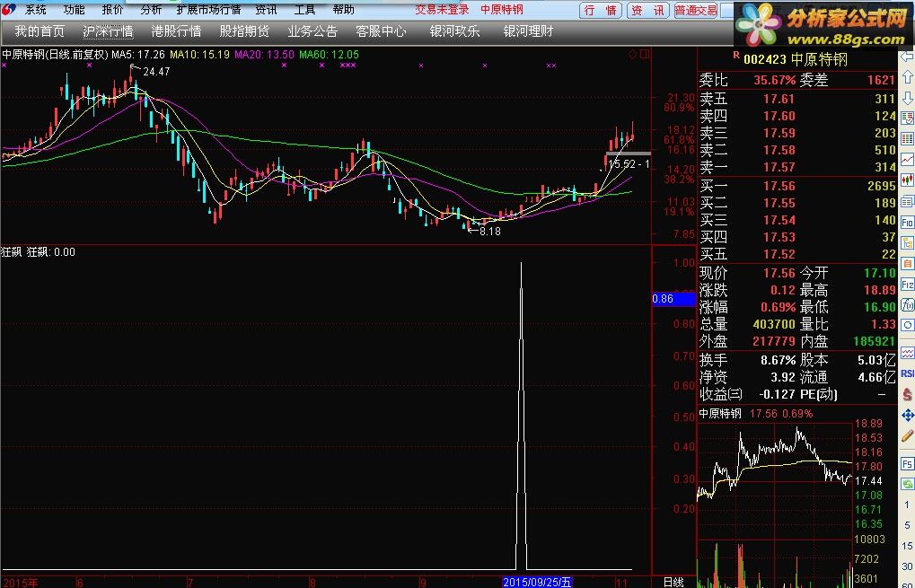The height and width of the screenshot is (588, 915).
Task: Select the pencil drawing tool
Action: point(908,435)
